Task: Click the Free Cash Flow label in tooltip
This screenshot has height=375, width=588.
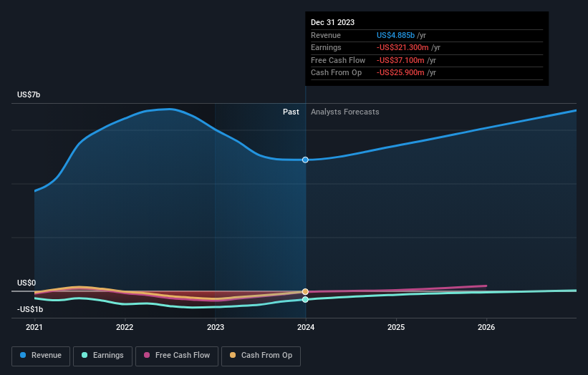Action: coord(338,60)
